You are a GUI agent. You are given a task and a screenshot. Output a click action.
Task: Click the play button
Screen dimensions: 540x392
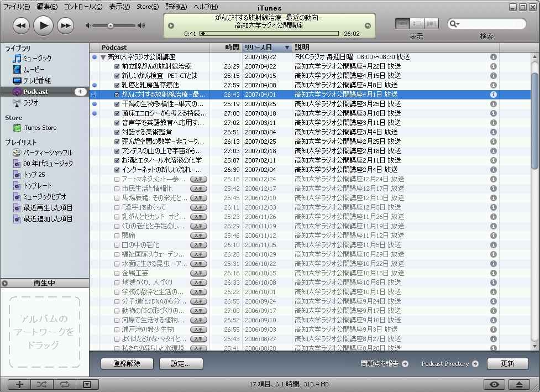[x=43, y=25]
